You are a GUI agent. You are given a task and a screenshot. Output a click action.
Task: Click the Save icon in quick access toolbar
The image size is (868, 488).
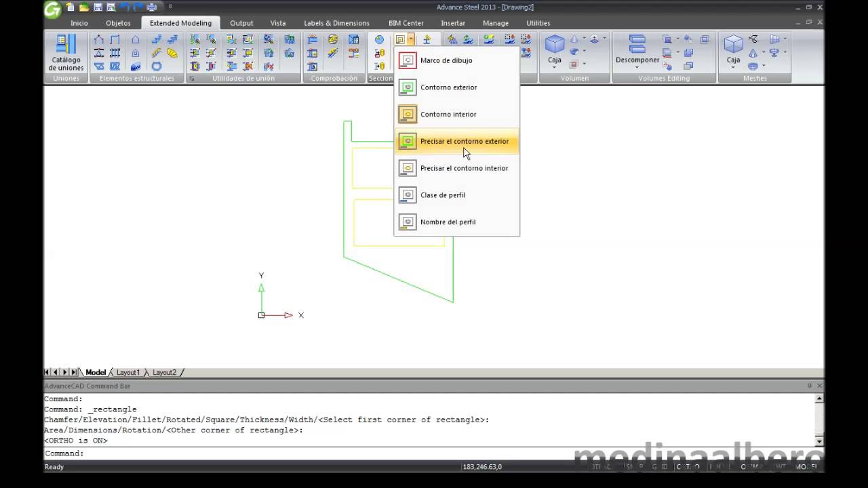98,7
